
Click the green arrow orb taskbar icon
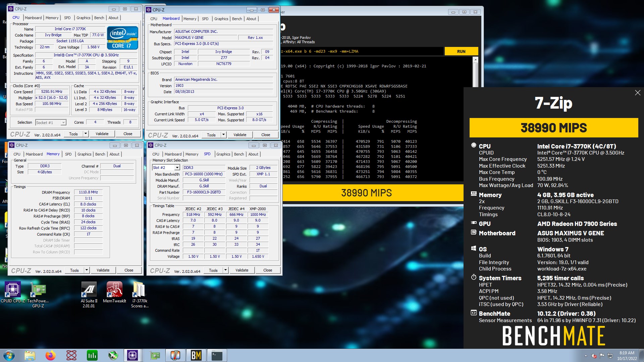pyautogui.click(x=113, y=355)
